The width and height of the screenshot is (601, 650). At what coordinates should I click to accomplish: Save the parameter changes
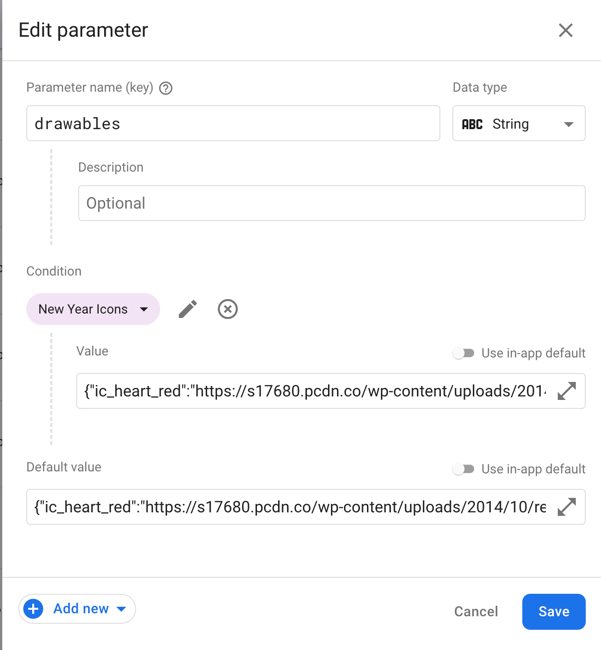click(553, 611)
